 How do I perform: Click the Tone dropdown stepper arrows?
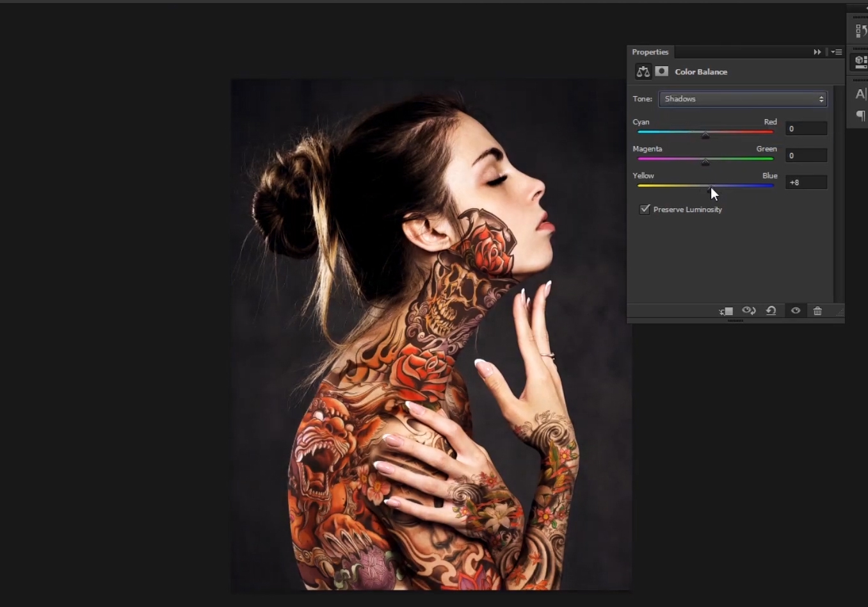pyautogui.click(x=821, y=99)
